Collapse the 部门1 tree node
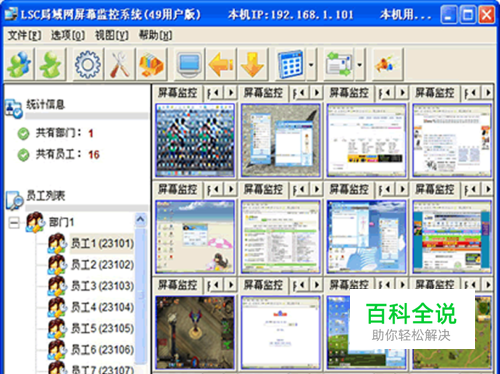 point(14,223)
